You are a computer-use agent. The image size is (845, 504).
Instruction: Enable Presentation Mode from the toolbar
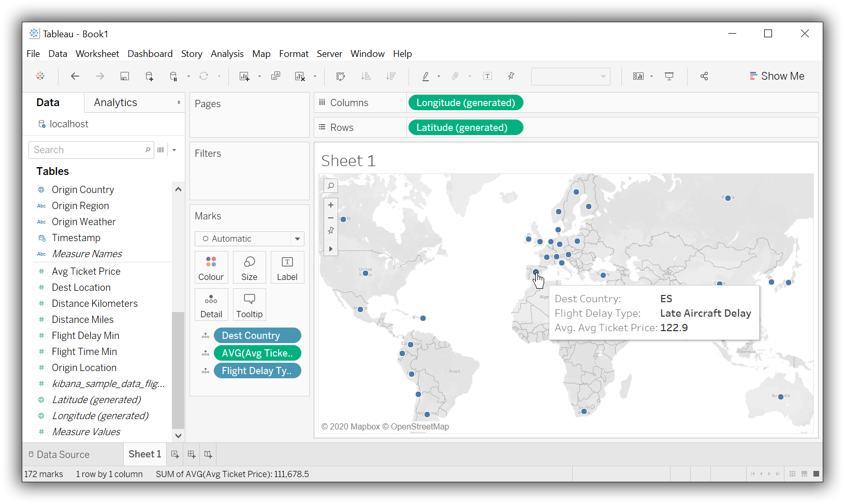[669, 76]
